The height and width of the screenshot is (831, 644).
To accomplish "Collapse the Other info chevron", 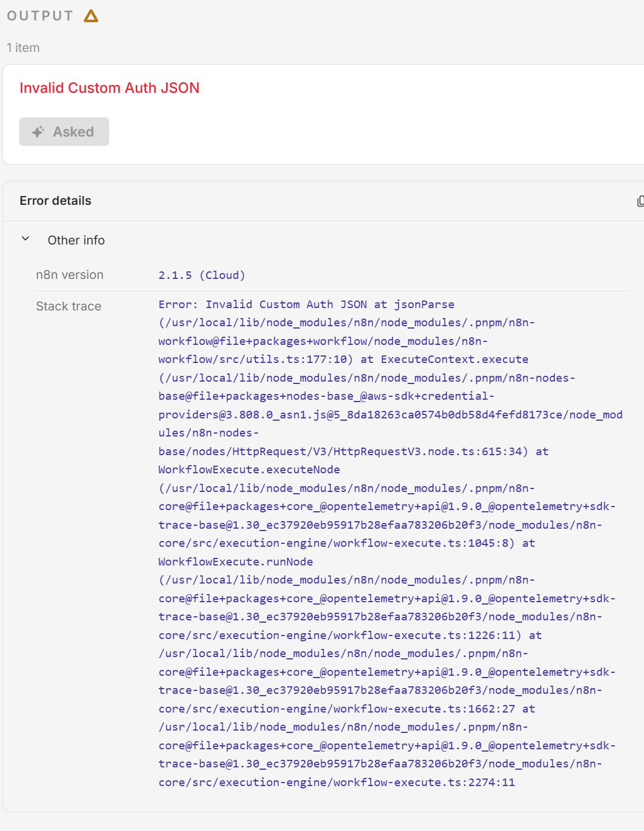I will click(x=26, y=239).
